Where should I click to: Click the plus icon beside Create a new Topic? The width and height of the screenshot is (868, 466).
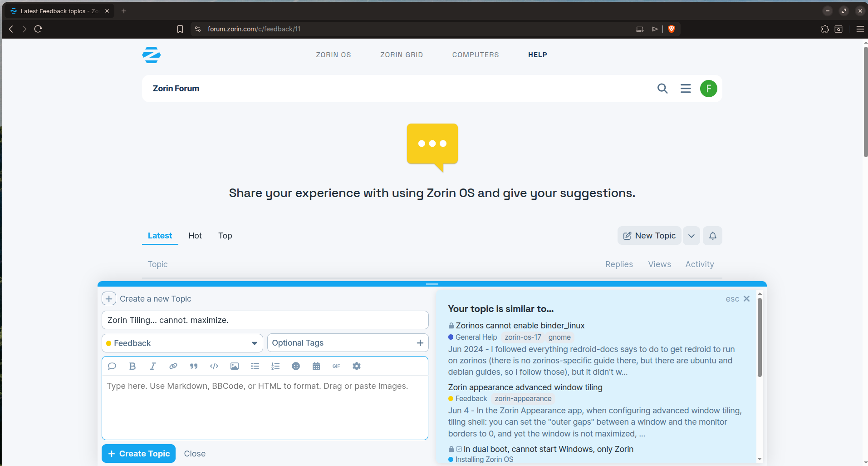point(109,298)
